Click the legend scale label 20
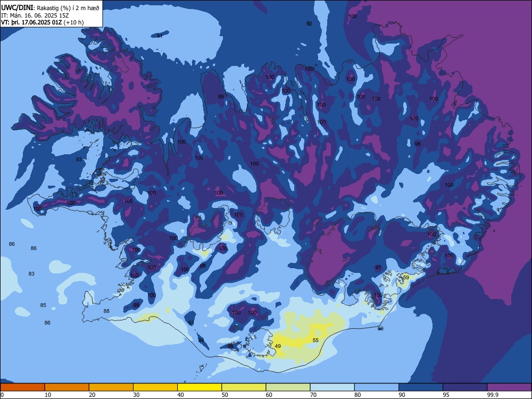Viewport: 532px width, 399px height. [92, 395]
